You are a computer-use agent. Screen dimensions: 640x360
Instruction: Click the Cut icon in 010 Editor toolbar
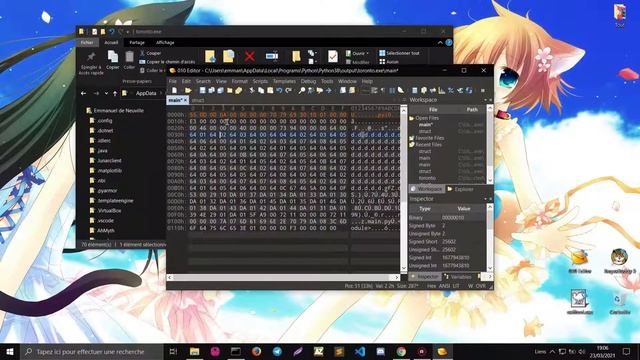252,90
